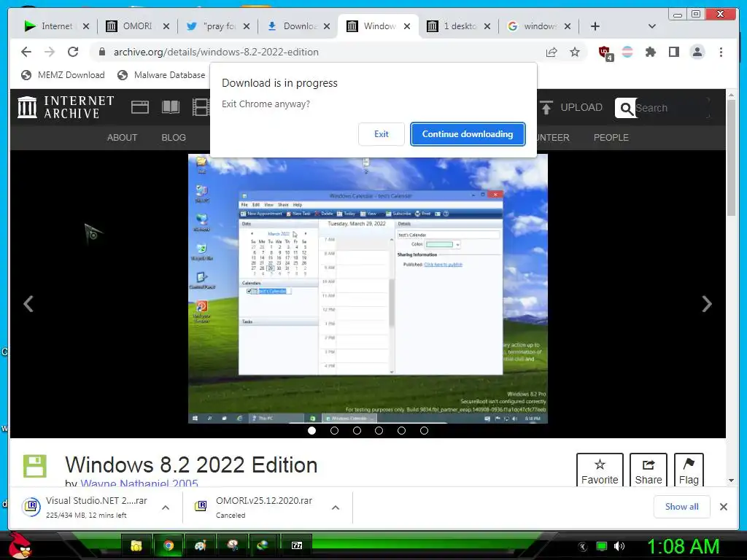The height and width of the screenshot is (560, 747).
Task: Click Show all downloads
Action: coord(682,507)
